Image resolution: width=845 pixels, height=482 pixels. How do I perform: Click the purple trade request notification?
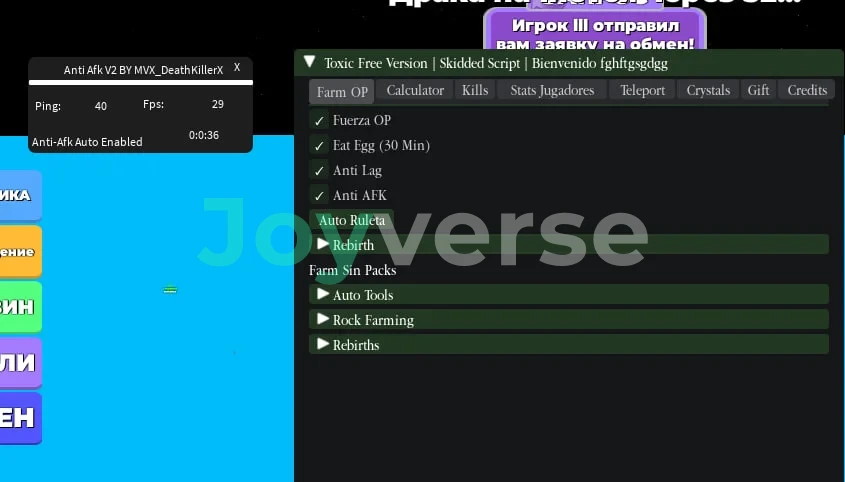tap(595, 32)
